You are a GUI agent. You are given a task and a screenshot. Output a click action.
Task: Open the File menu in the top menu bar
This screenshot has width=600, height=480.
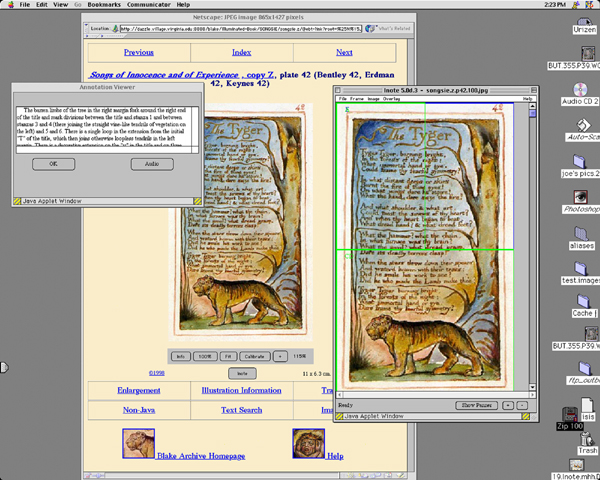[24, 5]
